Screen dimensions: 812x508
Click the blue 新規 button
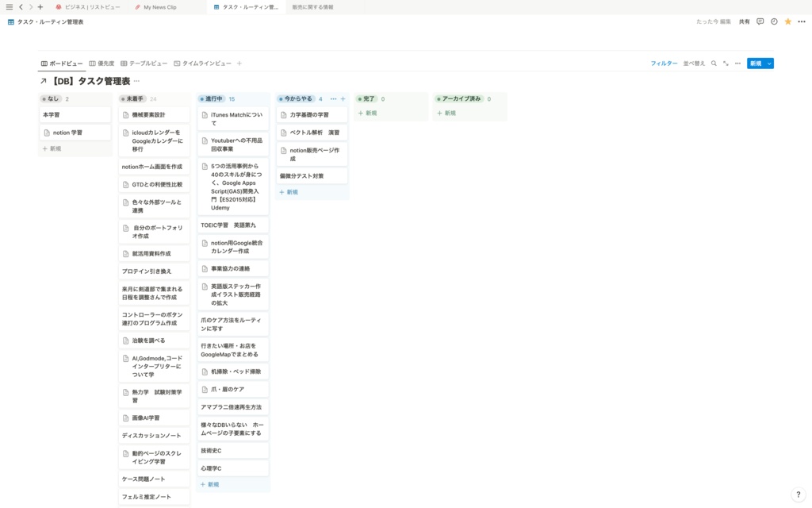[x=756, y=63]
